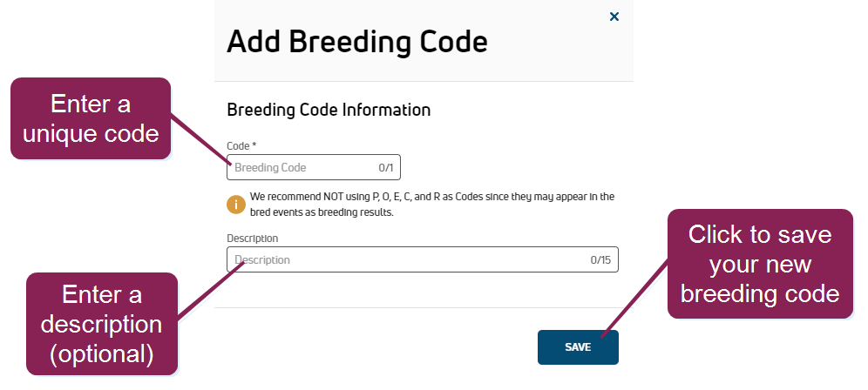Click the Code field label
The image size is (868, 390).
238,146
